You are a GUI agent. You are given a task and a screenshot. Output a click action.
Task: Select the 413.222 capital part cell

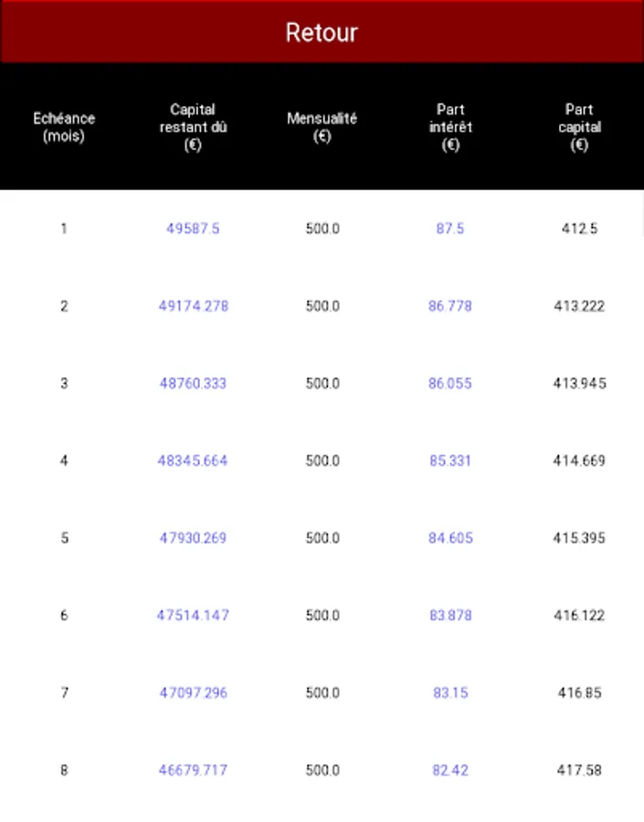tap(579, 306)
